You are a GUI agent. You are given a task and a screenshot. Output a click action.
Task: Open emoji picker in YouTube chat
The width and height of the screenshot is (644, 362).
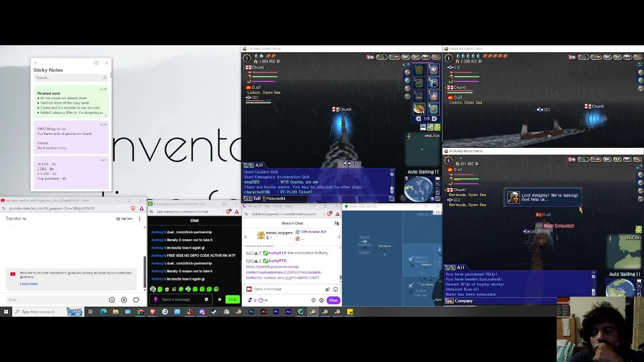pyautogui.click(x=112, y=300)
